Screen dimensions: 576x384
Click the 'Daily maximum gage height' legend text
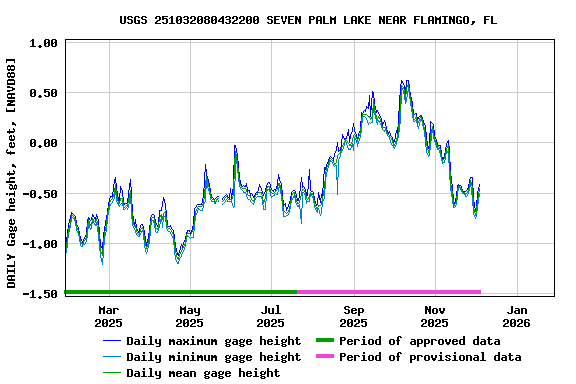coord(214,341)
